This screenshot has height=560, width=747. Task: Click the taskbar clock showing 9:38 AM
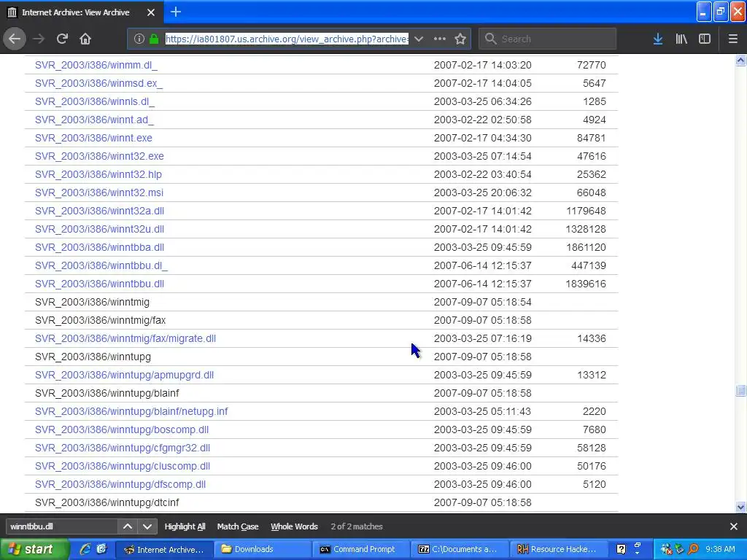[x=720, y=549]
